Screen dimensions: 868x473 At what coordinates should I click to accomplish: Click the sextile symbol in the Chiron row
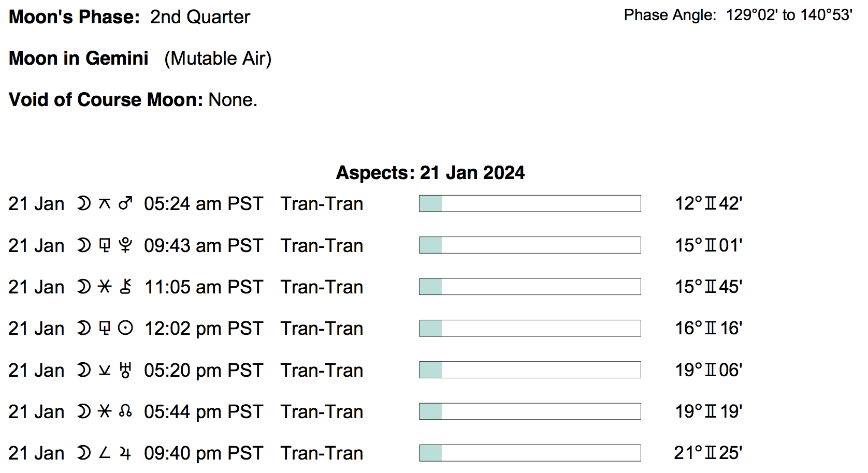pos(105,287)
